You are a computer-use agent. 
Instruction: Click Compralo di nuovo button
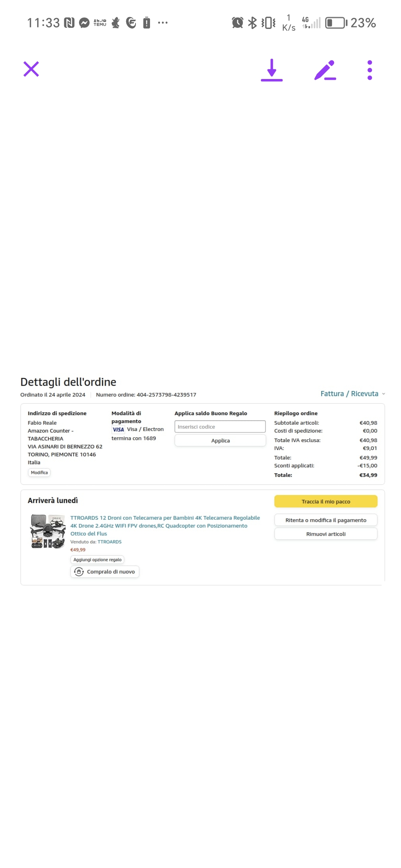coord(105,572)
